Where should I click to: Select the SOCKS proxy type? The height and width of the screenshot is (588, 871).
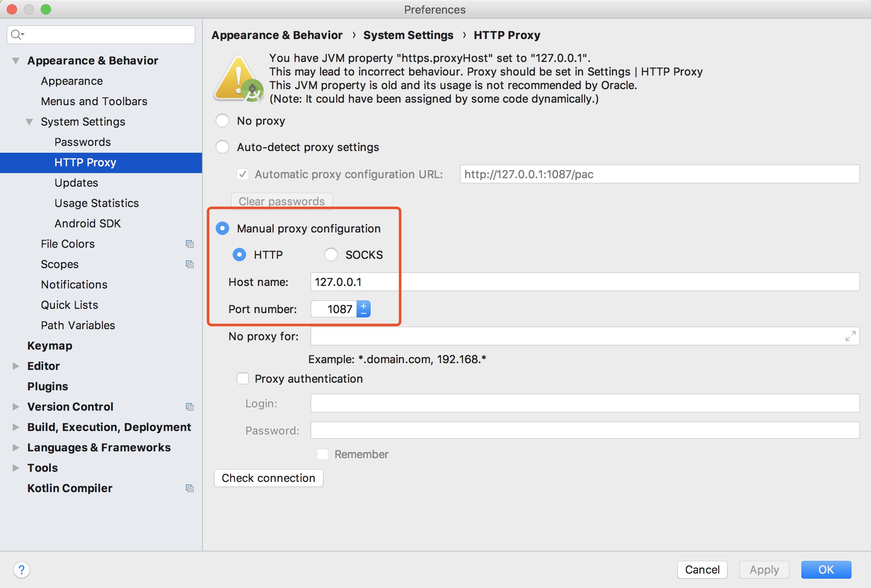(331, 255)
